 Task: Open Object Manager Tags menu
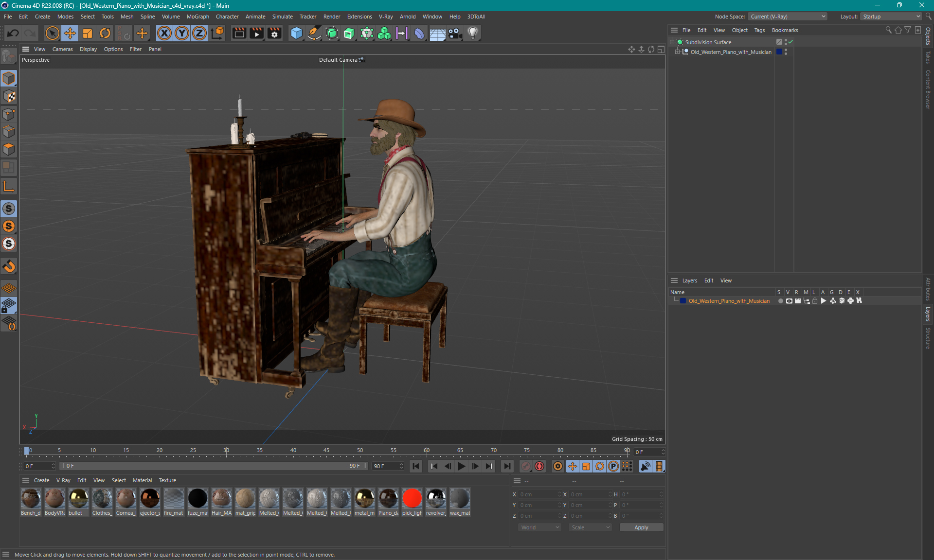[759, 30]
